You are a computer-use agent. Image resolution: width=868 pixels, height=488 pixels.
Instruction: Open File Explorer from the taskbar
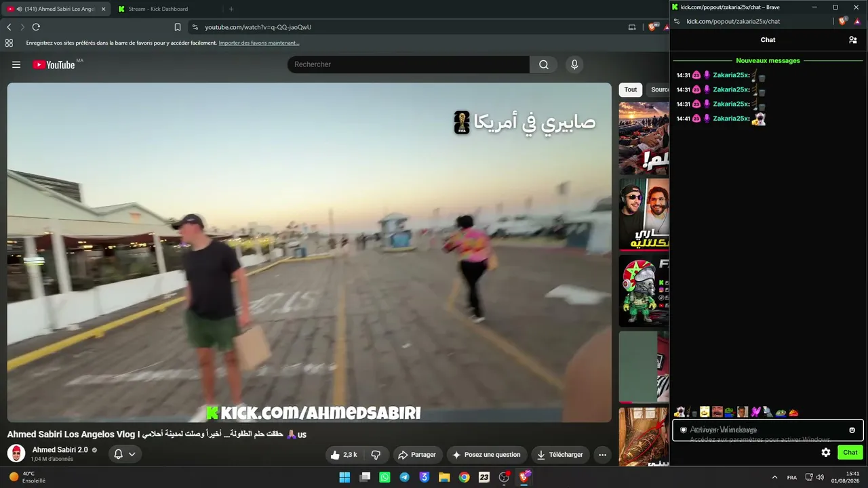pos(444,477)
